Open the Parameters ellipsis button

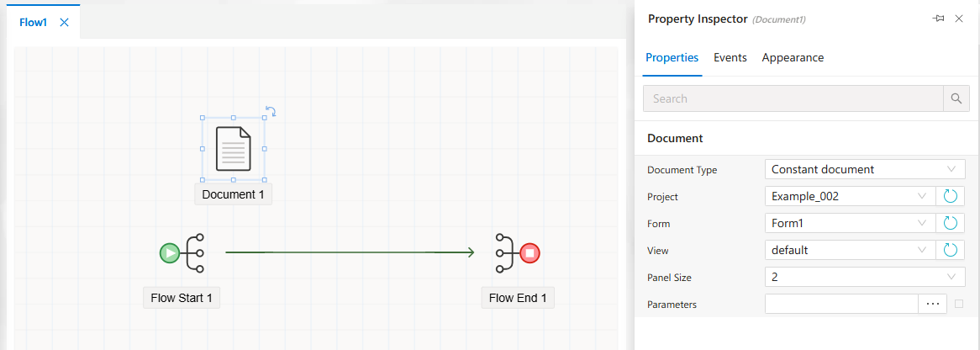coord(932,304)
